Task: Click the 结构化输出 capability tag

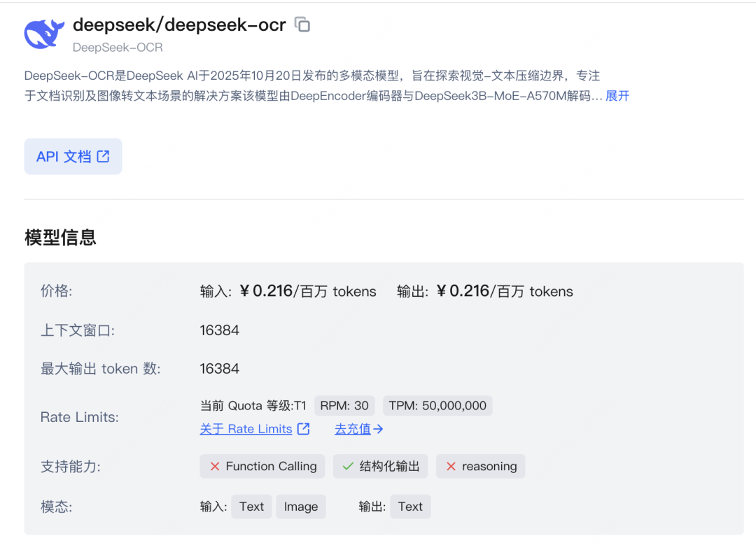Action: point(380,467)
